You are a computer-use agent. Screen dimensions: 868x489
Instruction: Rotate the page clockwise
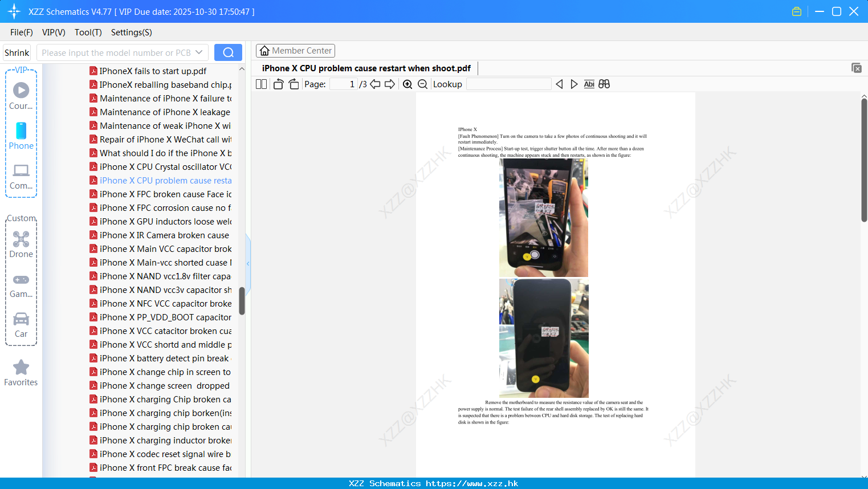click(x=294, y=84)
